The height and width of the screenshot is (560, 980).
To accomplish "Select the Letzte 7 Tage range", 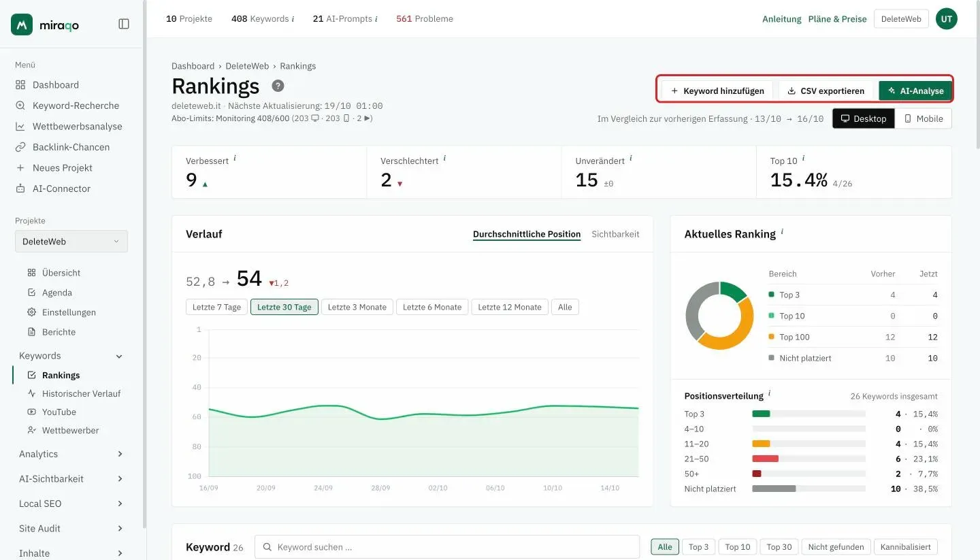I will 216,307.
